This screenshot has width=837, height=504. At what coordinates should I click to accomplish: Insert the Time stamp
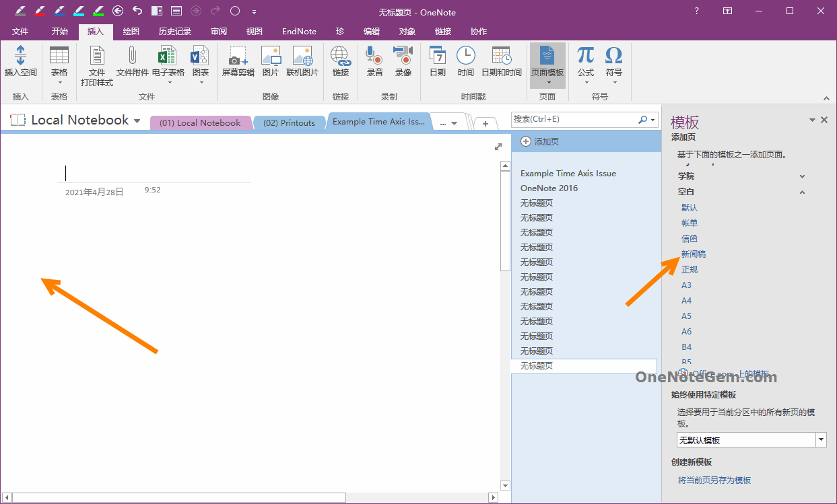pyautogui.click(x=465, y=56)
